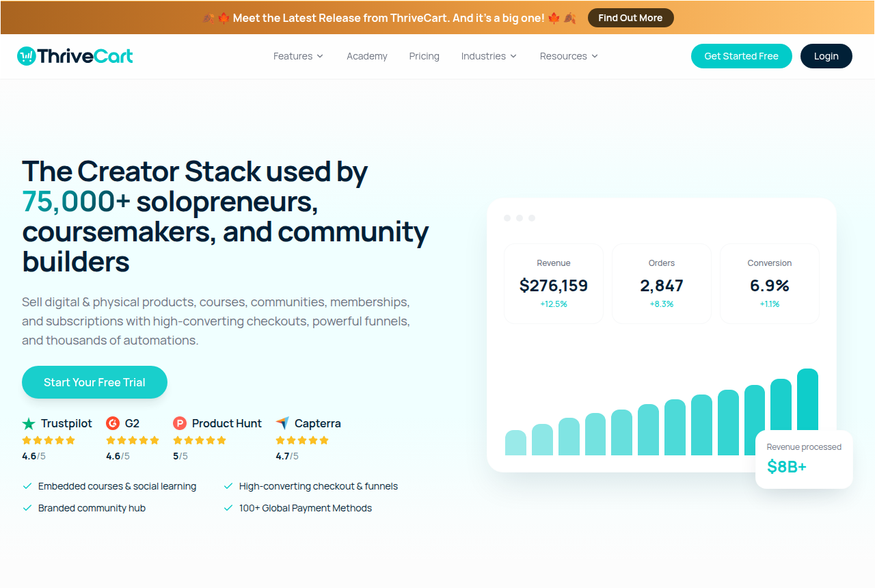Click the 4.7/5 Capterra score
The height and width of the screenshot is (588, 875).
click(x=287, y=456)
